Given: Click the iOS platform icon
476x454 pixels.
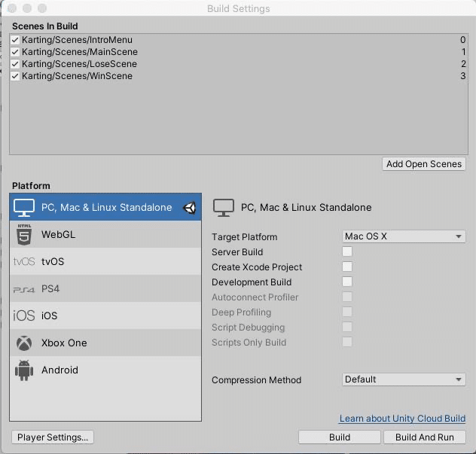Looking at the screenshot, I should pyautogui.click(x=24, y=316).
